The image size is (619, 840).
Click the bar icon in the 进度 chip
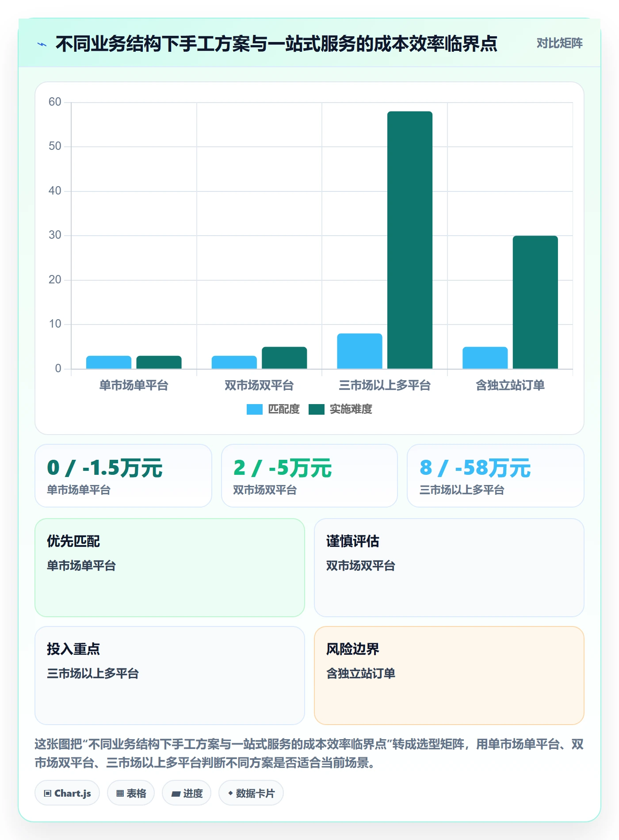(176, 794)
